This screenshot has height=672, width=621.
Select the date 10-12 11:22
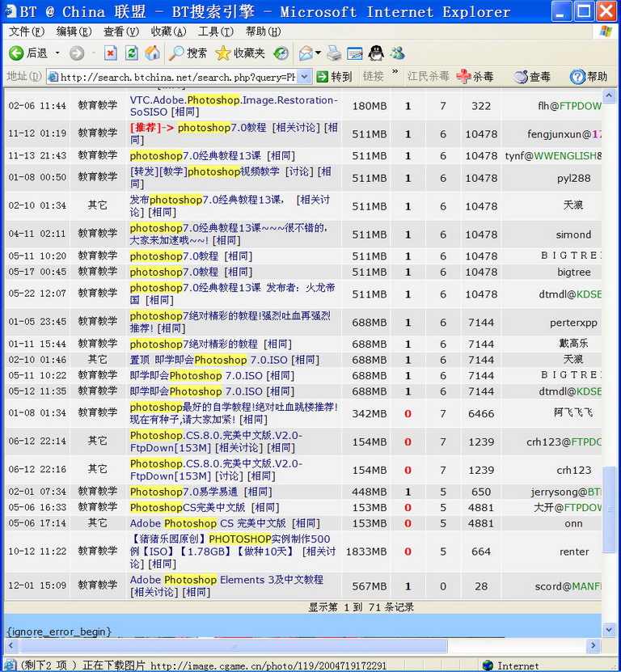point(37,552)
